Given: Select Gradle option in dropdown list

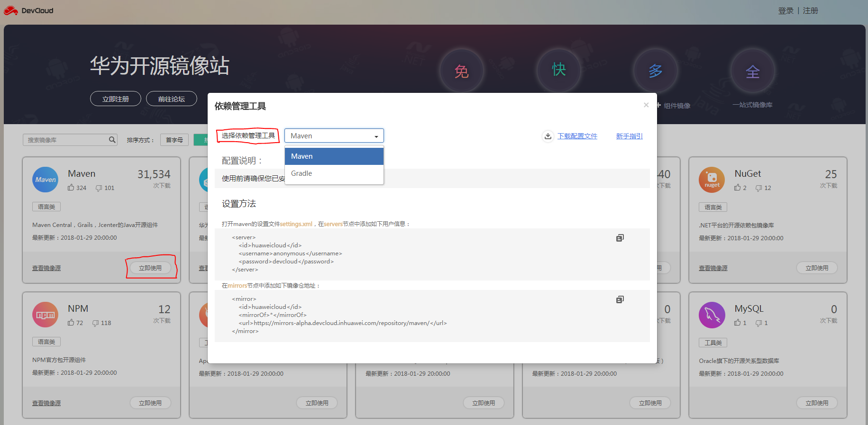Looking at the screenshot, I should 334,173.
